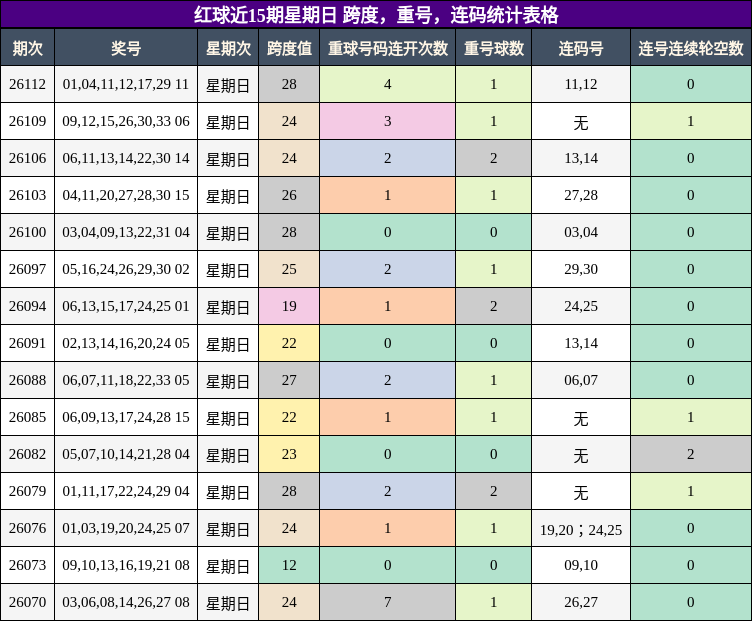Click the 无 cell in row 26109
This screenshot has height=621, width=752.
(x=581, y=123)
